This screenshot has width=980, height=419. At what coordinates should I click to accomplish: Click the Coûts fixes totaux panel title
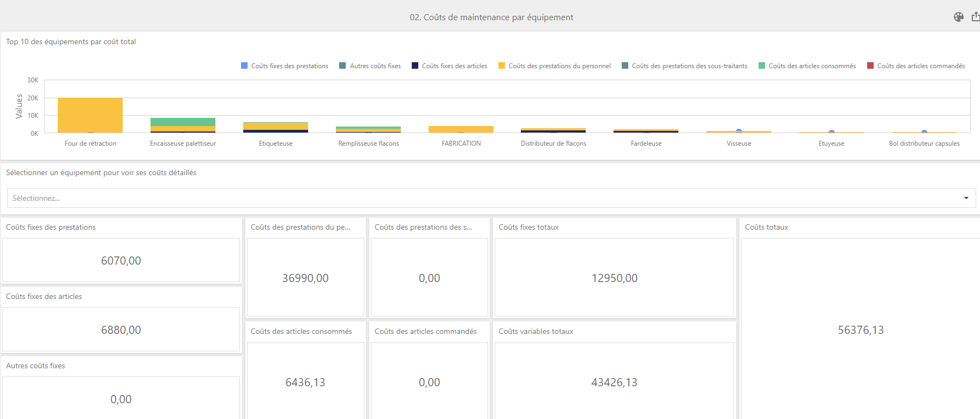528,227
